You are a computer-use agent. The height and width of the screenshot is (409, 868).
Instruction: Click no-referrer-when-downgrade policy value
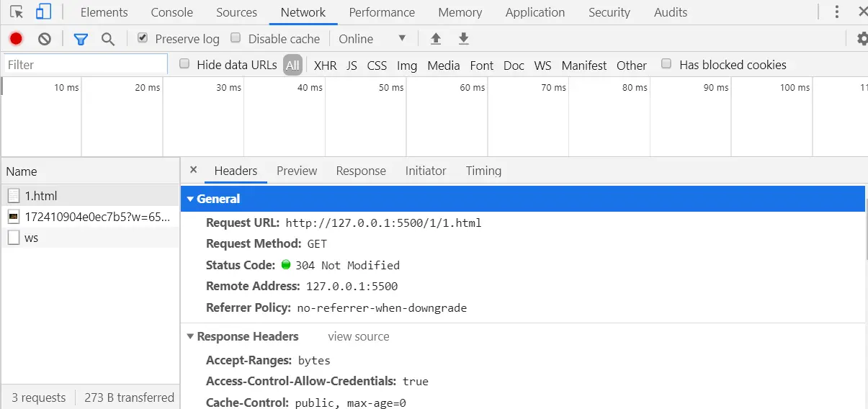pos(382,307)
